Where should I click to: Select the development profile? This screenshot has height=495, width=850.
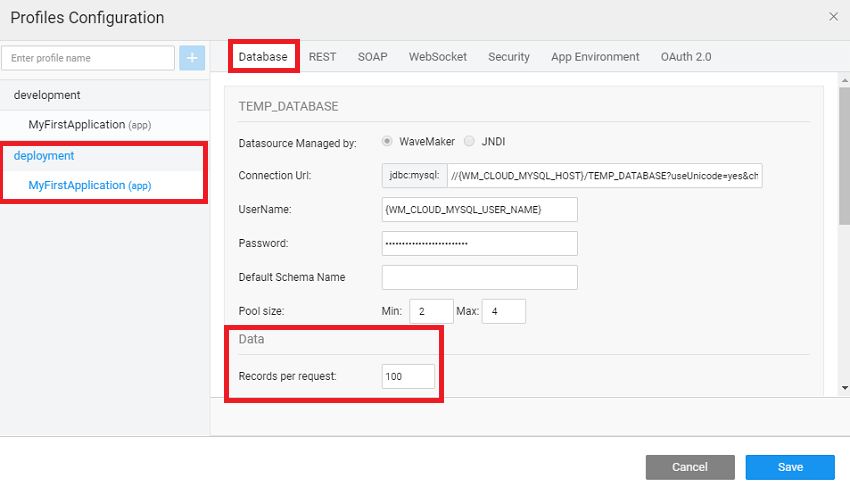(47, 95)
